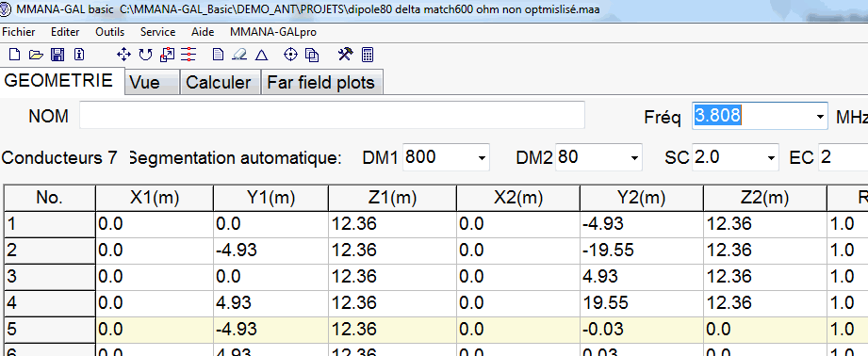Select row 2 header in wire table
868x356 pixels.
(x=50, y=251)
